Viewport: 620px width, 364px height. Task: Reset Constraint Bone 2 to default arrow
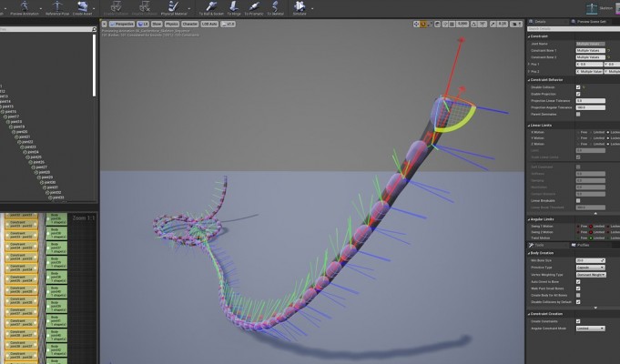point(608,57)
